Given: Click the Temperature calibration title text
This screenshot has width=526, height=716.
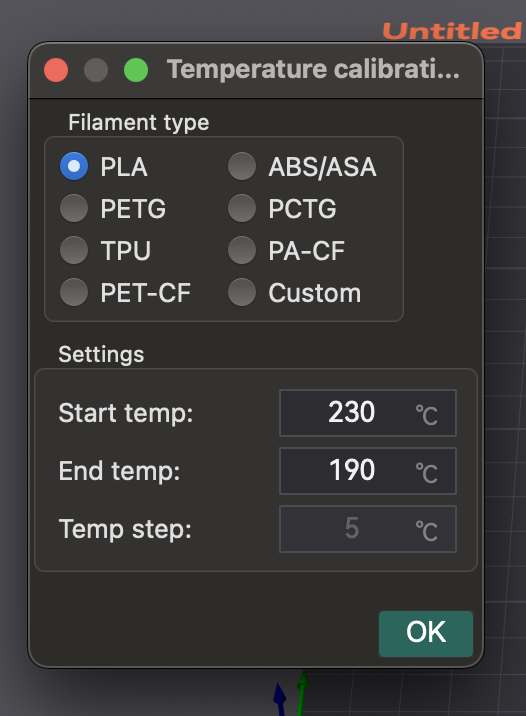Looking at the screenshot, I should click(313, 69).
